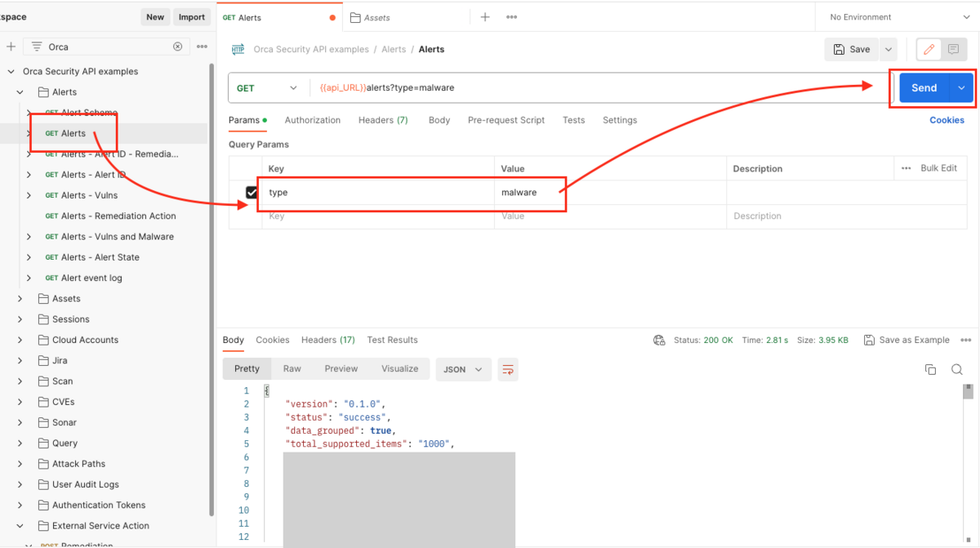
Task: Switch to the Authorization tab
Action: [x=313, y=120]
